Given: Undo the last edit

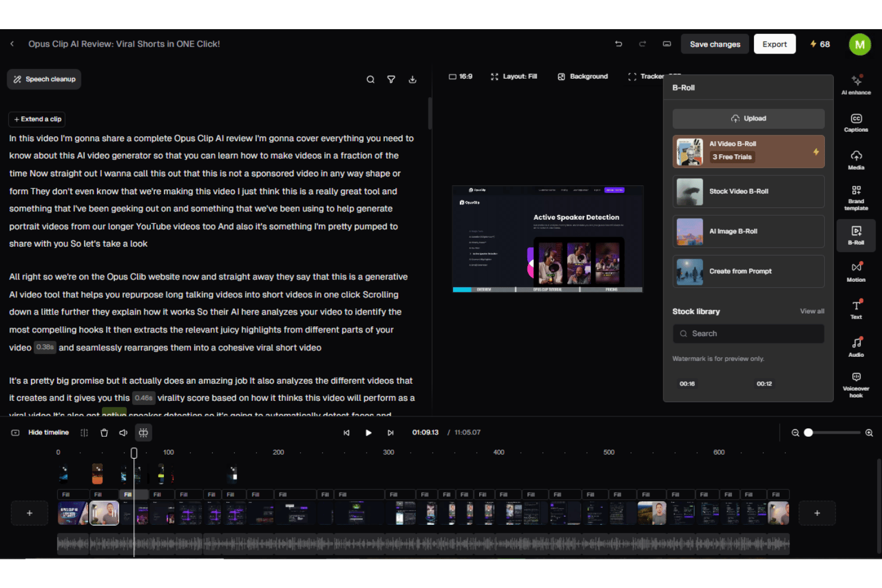Looking at the screenshot, I should (x=619, y=44).
